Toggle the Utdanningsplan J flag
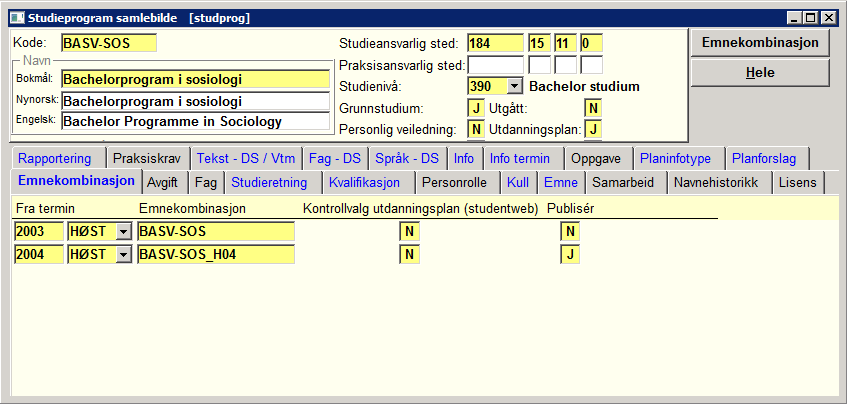 coord(593,130)
